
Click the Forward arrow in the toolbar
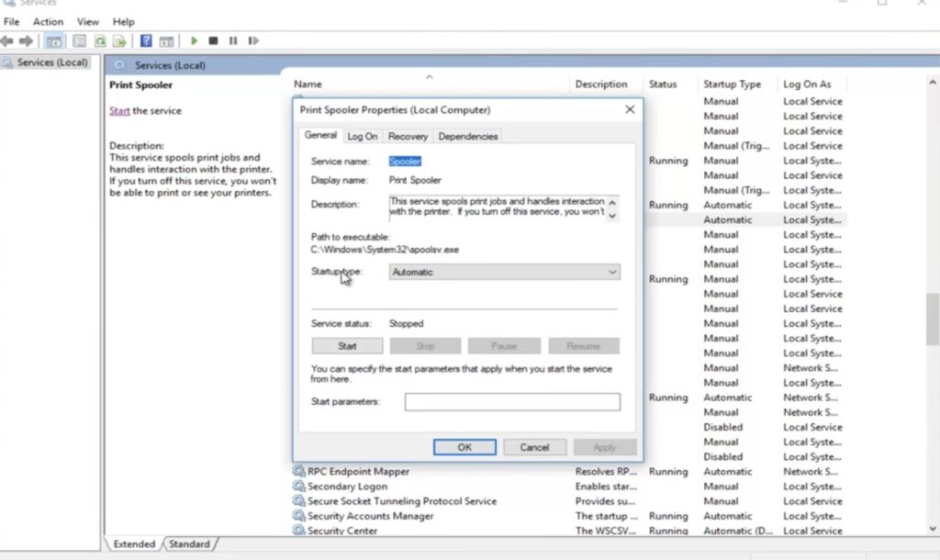(x=26, y=40)
